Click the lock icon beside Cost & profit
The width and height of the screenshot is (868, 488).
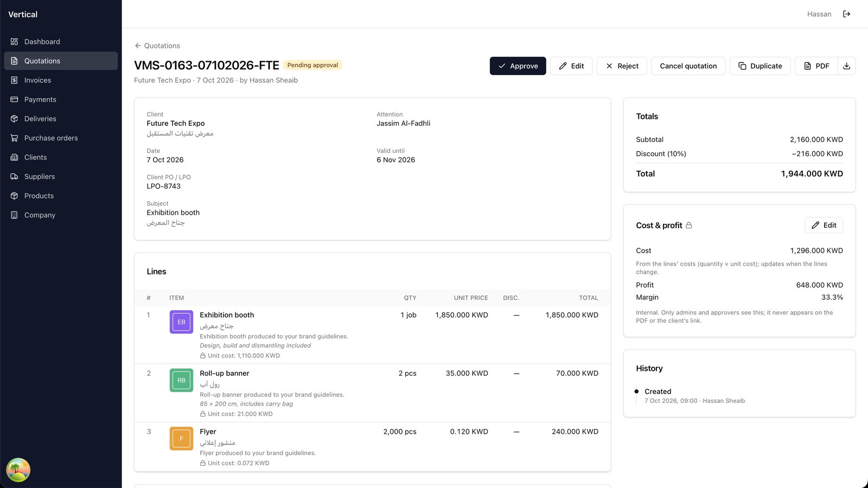(689, 225)
